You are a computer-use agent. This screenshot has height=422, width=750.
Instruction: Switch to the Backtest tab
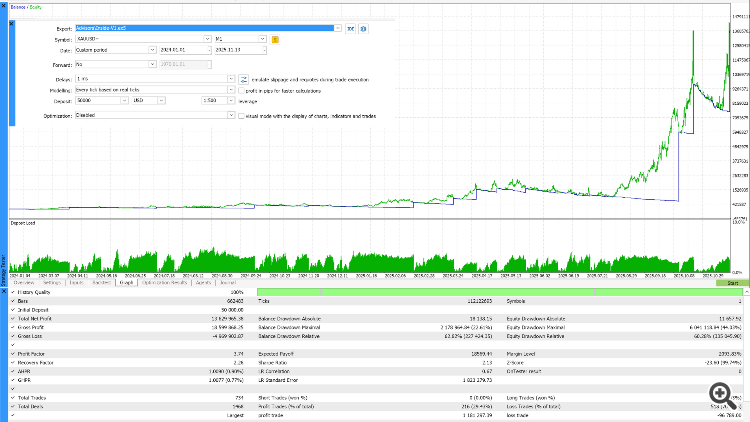coord(101,282)
